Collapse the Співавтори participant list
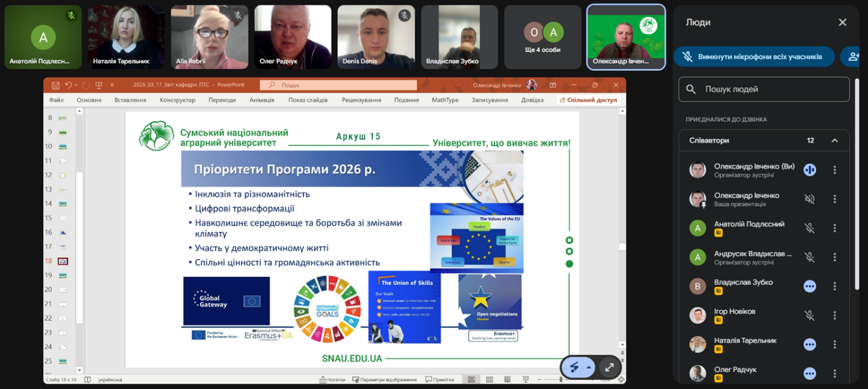 coord(834,141)
